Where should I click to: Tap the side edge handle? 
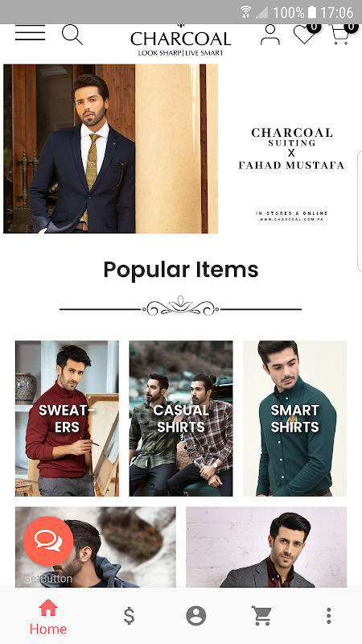coord(360,210)
